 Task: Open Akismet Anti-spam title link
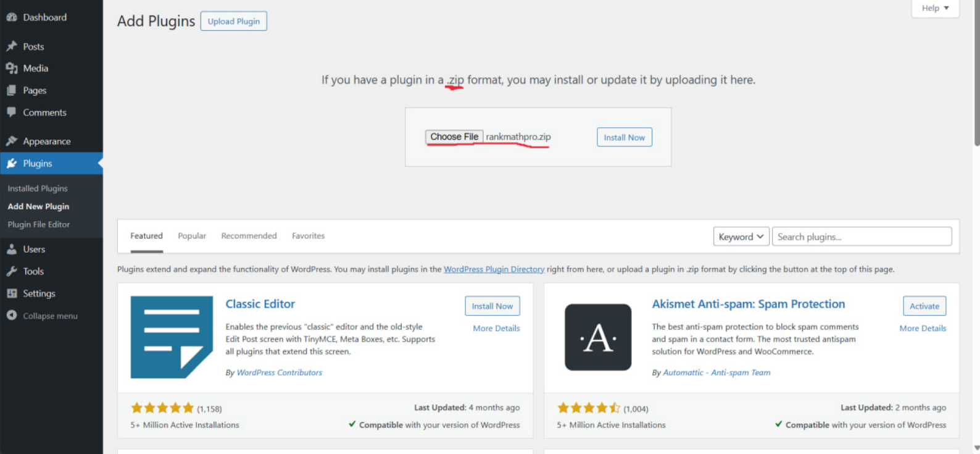[x=749, y=304]
